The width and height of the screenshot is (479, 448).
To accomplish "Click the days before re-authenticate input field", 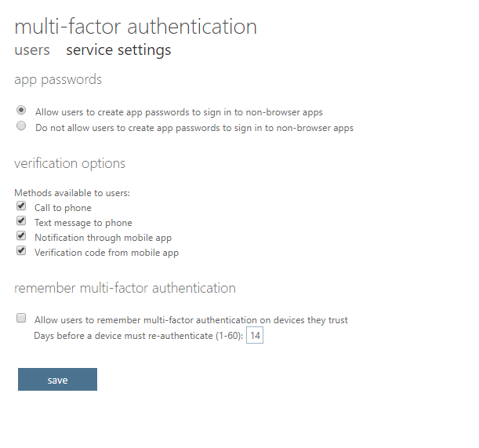I will pos(255,336).
